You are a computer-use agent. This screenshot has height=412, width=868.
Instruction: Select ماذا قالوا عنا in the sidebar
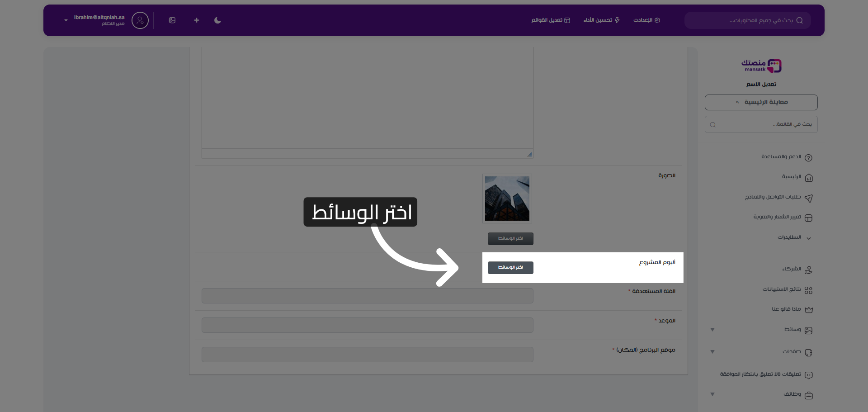[x=809, y=309]
